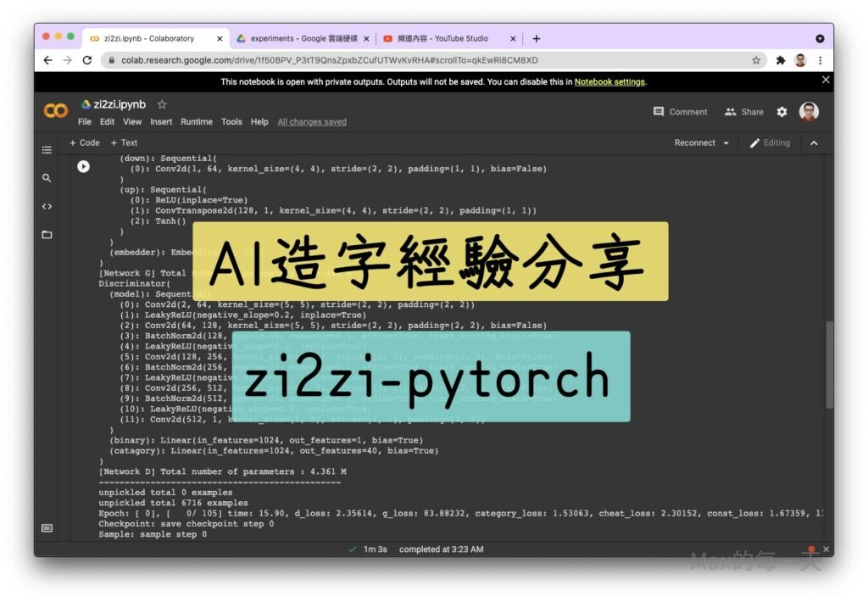The image size is (868, 602).
Task: Click the browser address bar
Action: (424, 60)
